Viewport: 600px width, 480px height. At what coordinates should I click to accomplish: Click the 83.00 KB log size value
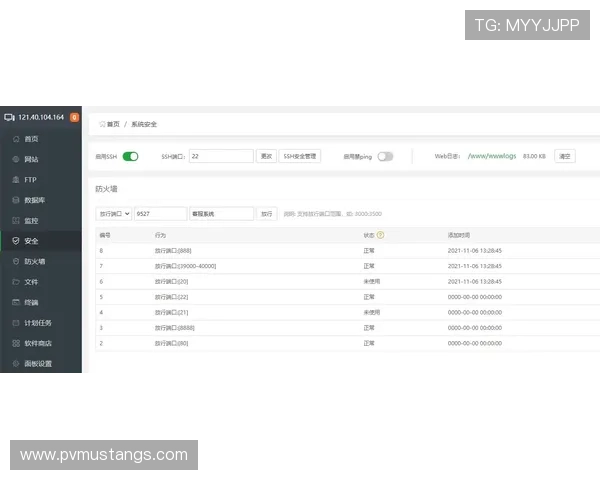(534, 156)
